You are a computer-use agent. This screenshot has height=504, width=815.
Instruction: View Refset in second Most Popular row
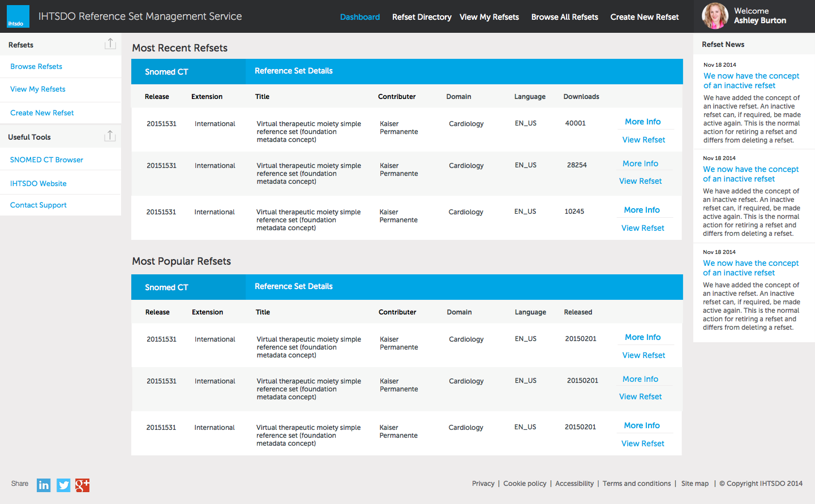(x=640, y=397)
